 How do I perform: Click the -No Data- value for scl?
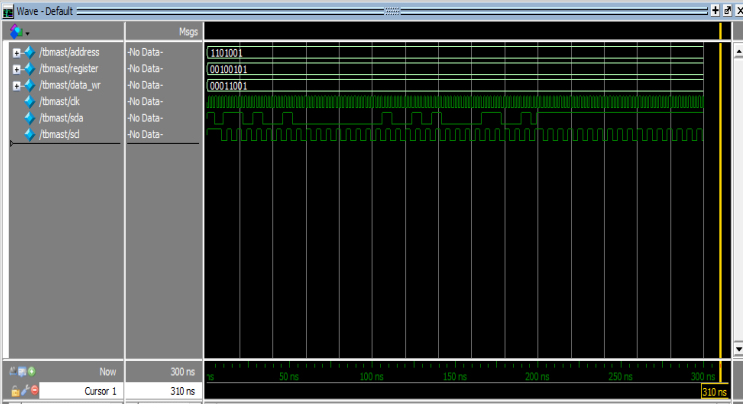click(x=145, y=135)
